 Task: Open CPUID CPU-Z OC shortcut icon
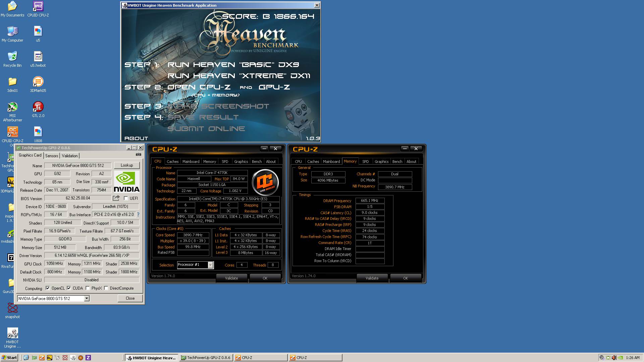click(12, 132)
